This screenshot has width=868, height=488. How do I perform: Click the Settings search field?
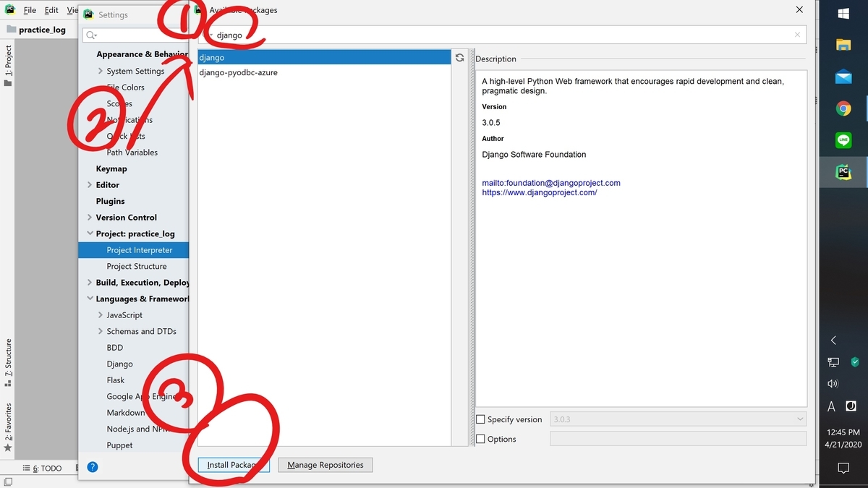[137, 35]
